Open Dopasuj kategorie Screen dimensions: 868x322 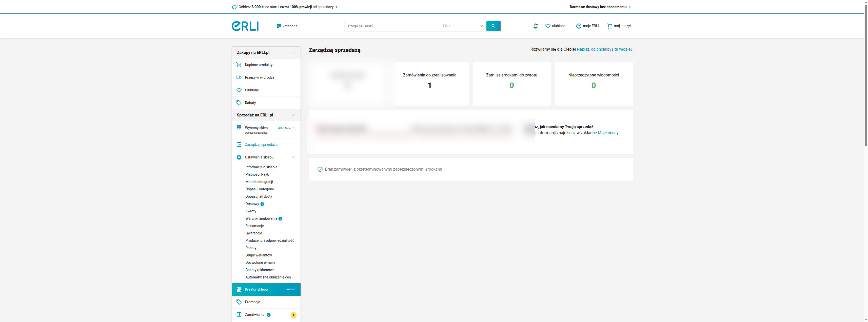pos(260,189)
